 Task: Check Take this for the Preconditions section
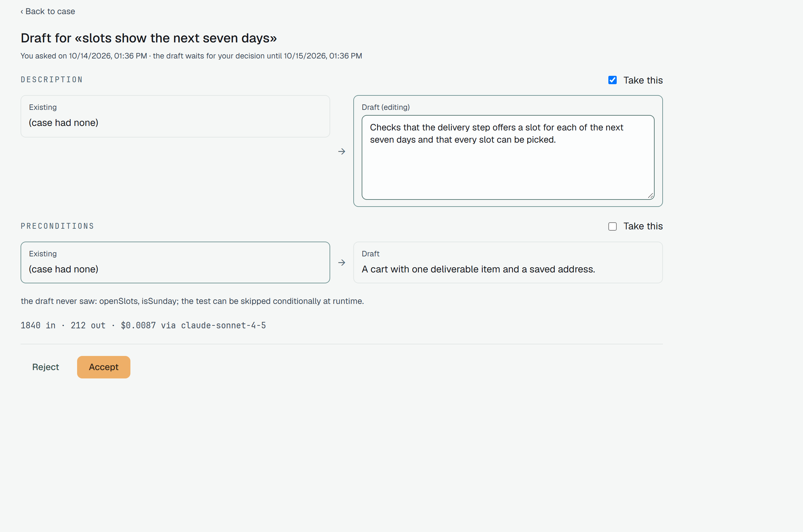[x=612, y=226]
